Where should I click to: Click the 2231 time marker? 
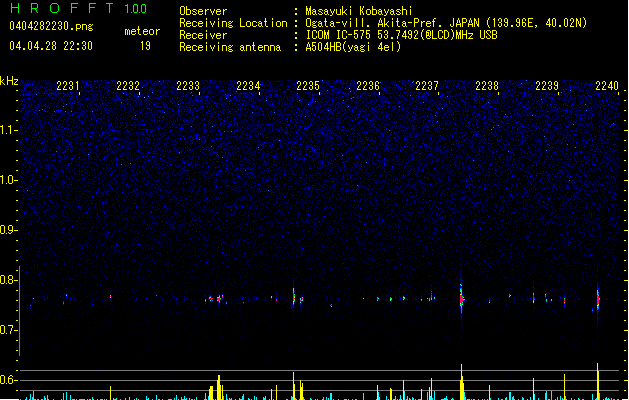click(x=68, y=86)
